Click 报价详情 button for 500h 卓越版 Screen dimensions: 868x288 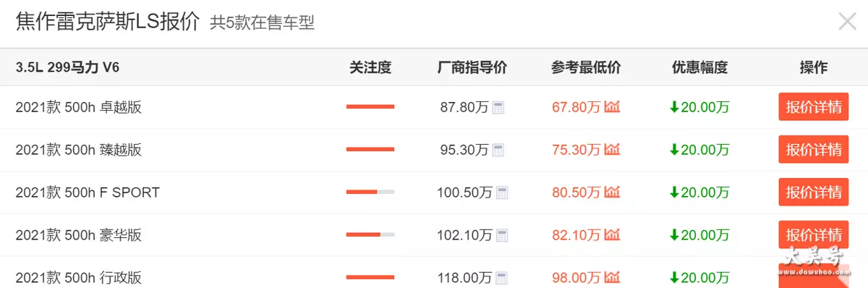(x=814, y=108)
